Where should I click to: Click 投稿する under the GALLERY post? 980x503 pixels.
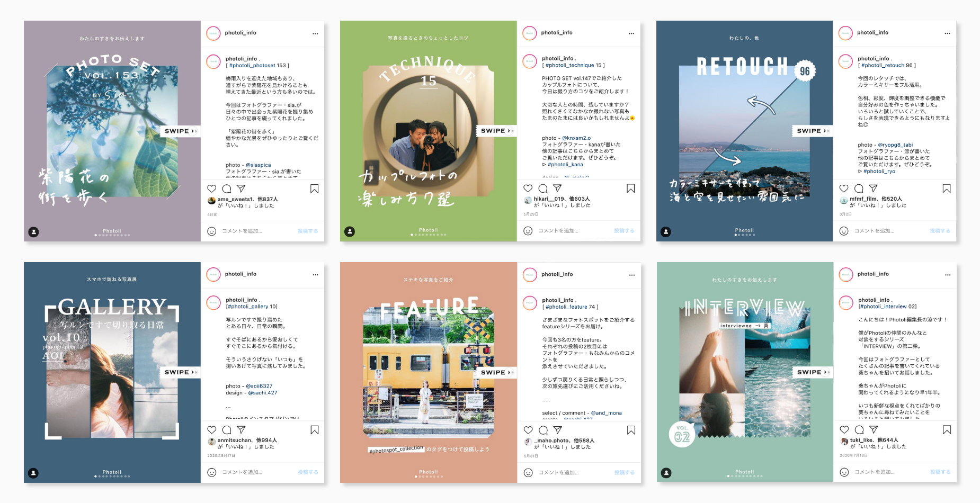tap(308, 472)
